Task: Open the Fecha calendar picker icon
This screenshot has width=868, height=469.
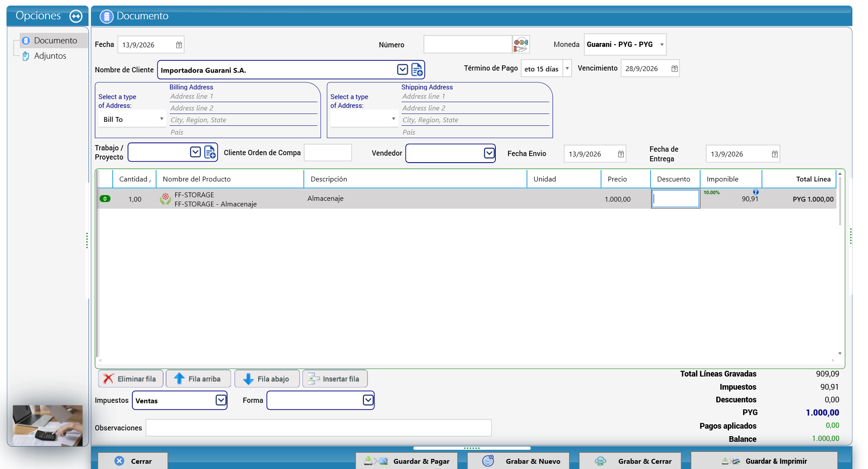Action: click(179, 45)
